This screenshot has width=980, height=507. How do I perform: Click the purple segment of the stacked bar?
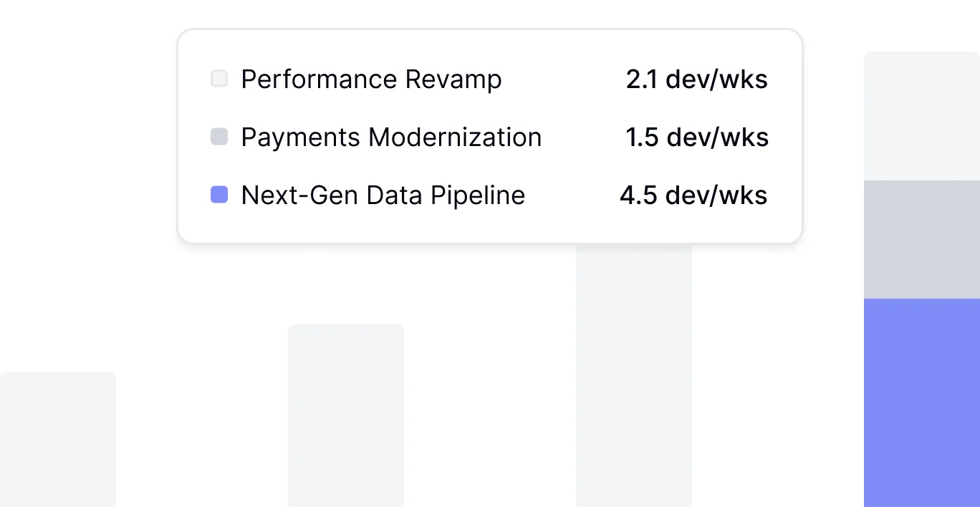921,402
